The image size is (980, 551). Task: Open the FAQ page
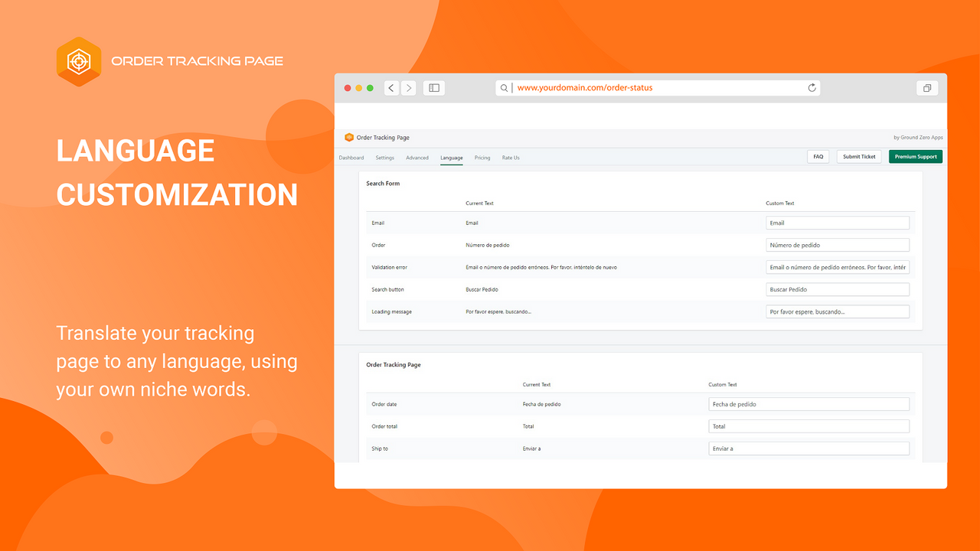pyautogui.click(x=818, y=156)
